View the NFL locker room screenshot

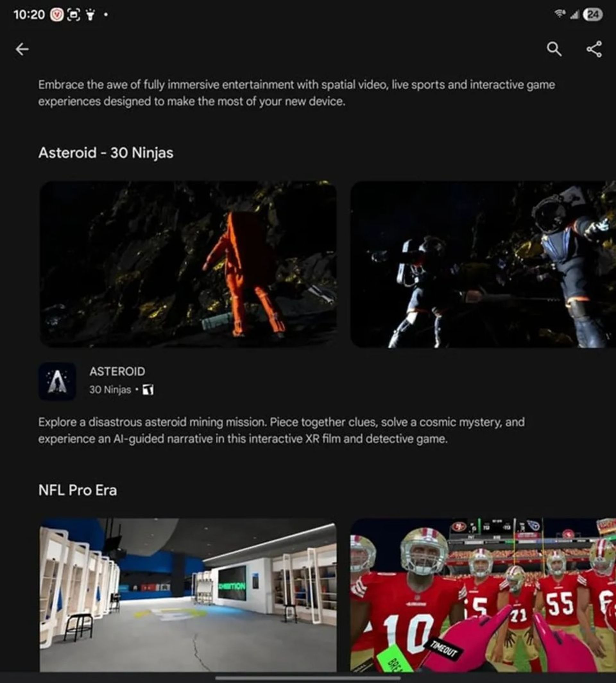[188, 595]
